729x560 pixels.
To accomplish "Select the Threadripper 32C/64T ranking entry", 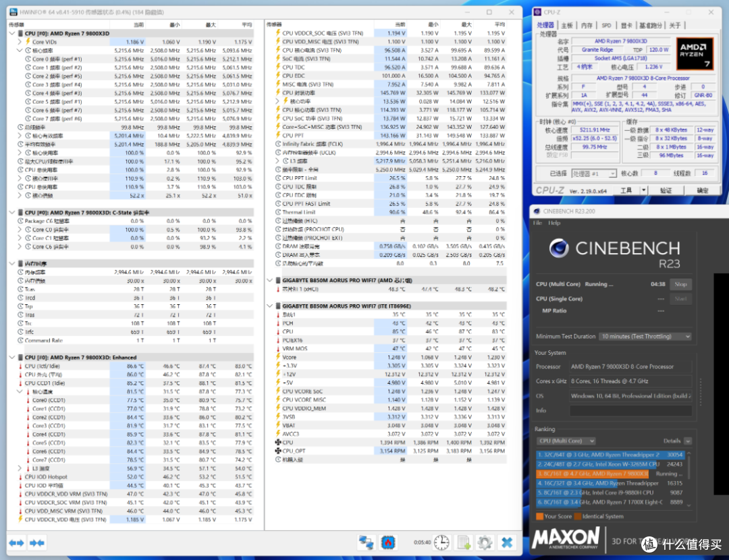I will pos(610,455).
